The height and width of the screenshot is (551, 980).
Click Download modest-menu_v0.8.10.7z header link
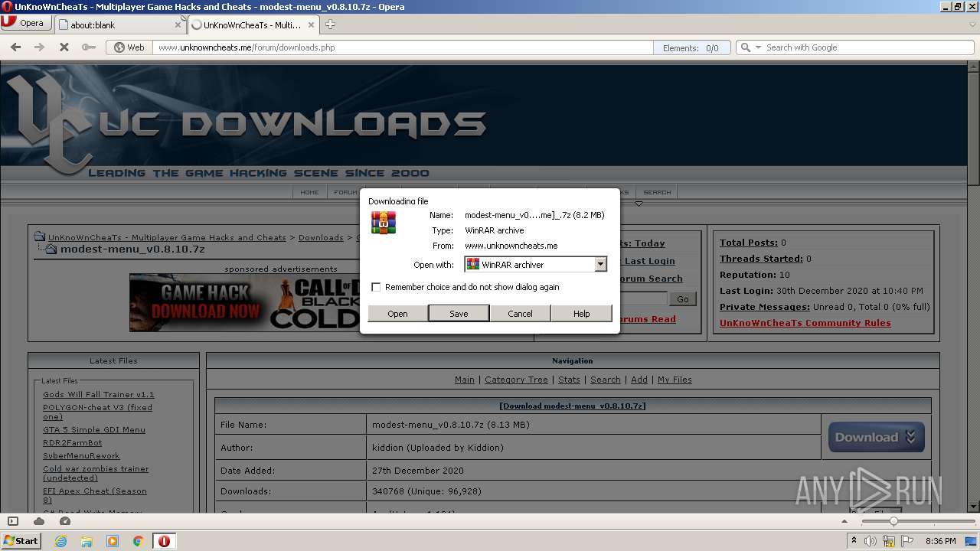tap(573, 406)
